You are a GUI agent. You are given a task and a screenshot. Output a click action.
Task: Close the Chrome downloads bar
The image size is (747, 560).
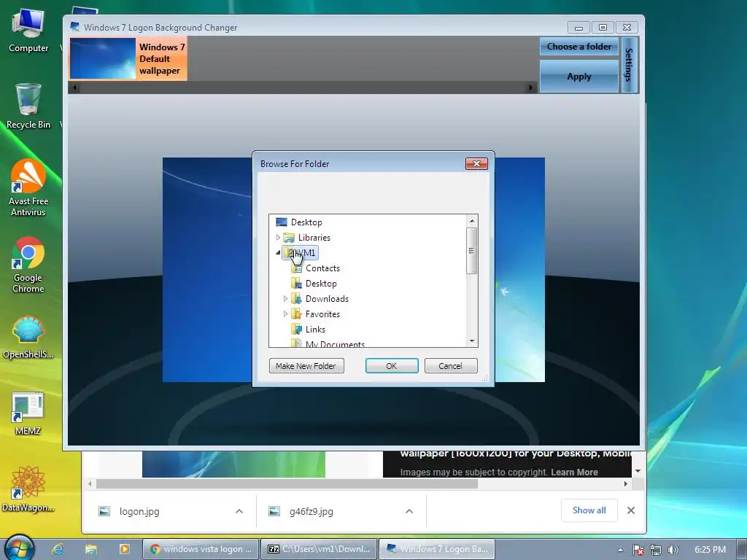631,510
